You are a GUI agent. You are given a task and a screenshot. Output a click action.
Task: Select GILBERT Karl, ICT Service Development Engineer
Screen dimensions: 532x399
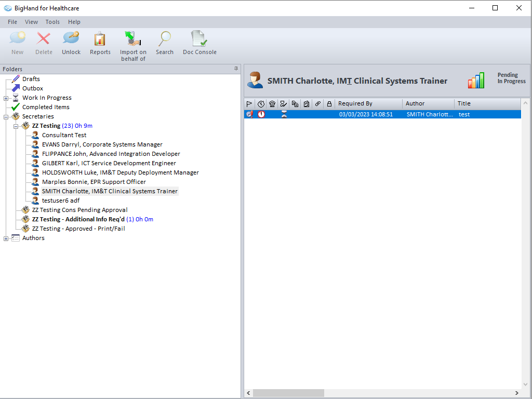[109, 163]
